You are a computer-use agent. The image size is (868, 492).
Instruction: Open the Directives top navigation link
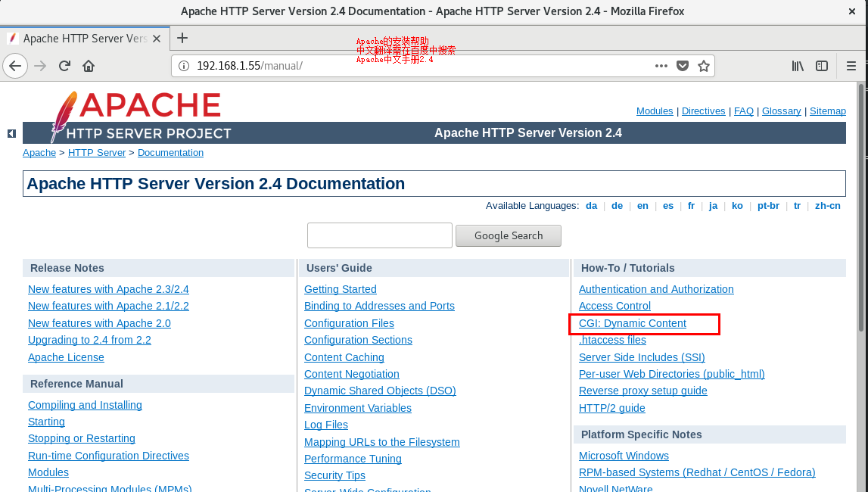(703, 111)
